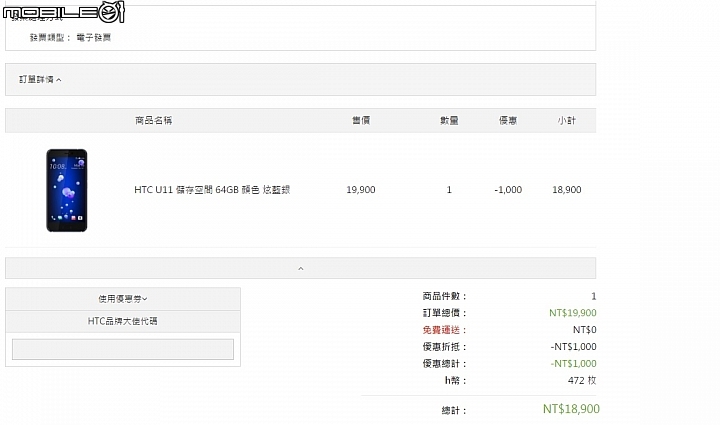Click the NT$18,900 grand total
The height and width of the screenshot is (425, 720).
tap(571, 409)
